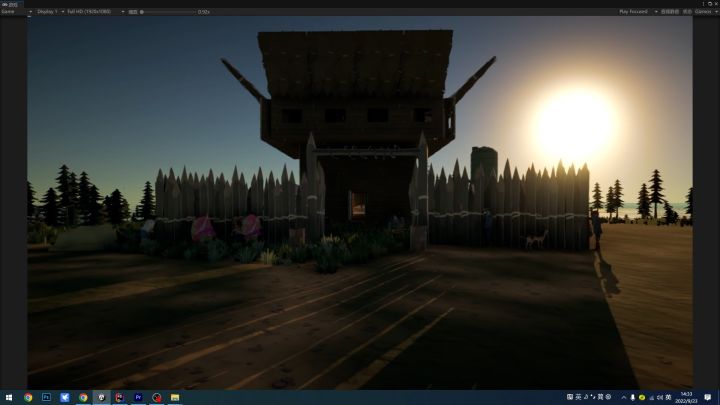Click the microphone tray icon

(633, 398)
